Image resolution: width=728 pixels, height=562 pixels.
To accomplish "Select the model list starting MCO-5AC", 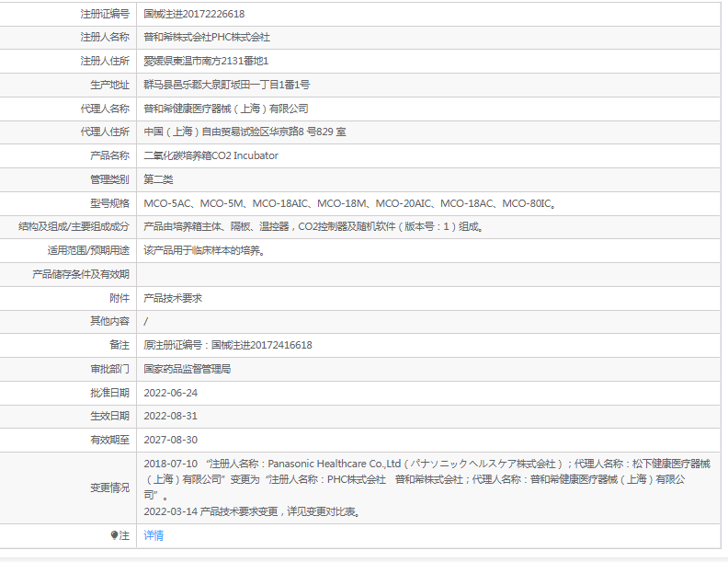I will point(350,203).
